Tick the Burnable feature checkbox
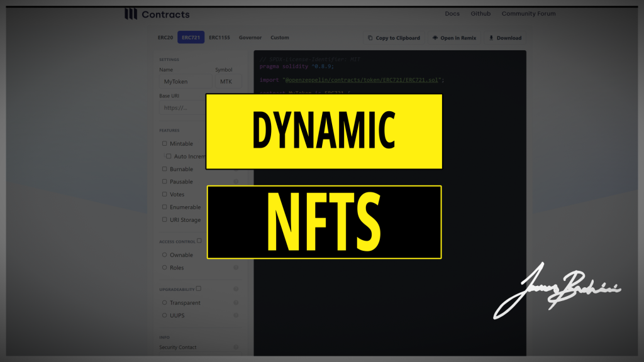The height and width of the screenshot is (362, 644). [x=165, y=169]
